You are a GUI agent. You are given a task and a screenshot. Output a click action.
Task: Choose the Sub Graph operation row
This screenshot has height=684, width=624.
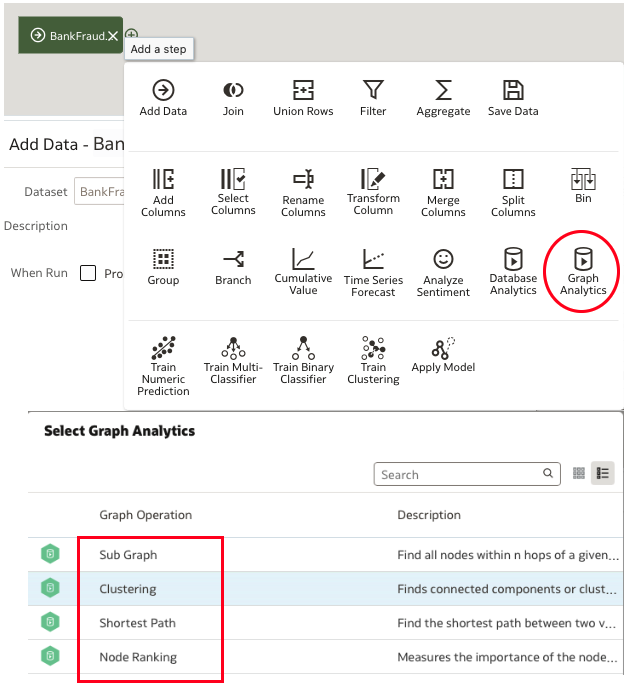pyautogui.click(x=128, y=555)
